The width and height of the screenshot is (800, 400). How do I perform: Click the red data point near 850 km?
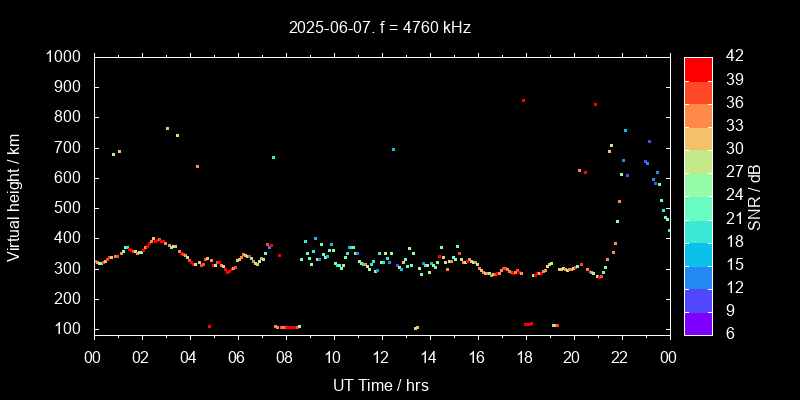523,100
